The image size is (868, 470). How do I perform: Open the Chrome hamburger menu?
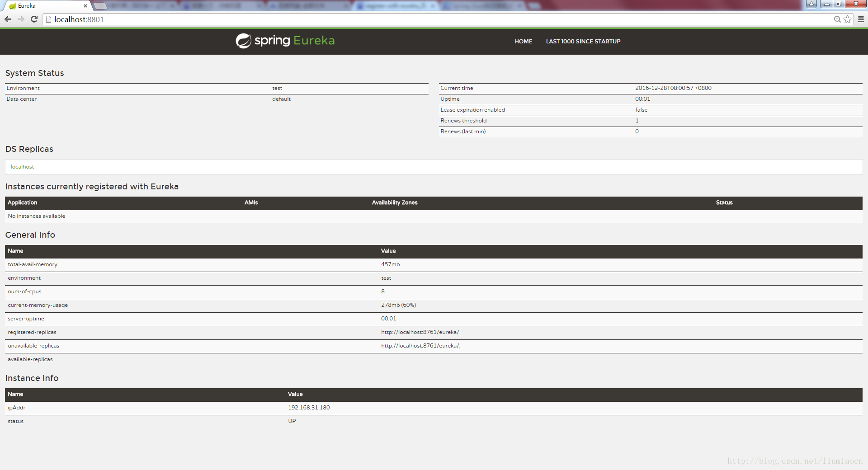pos(861,19)
